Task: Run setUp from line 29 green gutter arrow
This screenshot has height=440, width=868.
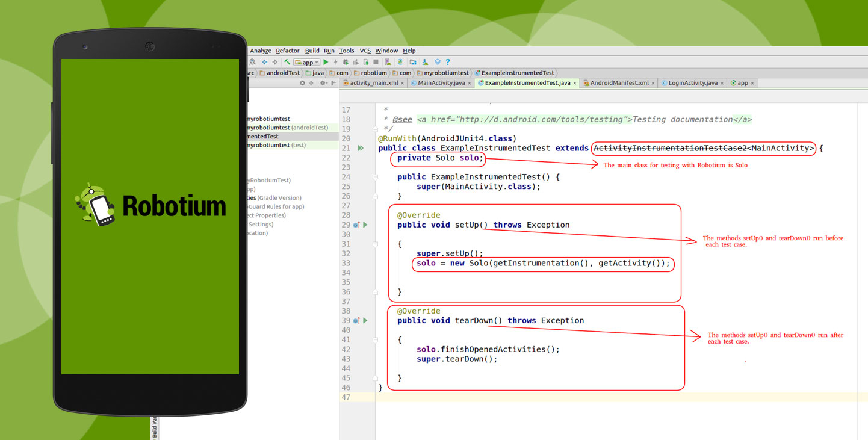Action: pyautogui.click(x=365, y=225)
